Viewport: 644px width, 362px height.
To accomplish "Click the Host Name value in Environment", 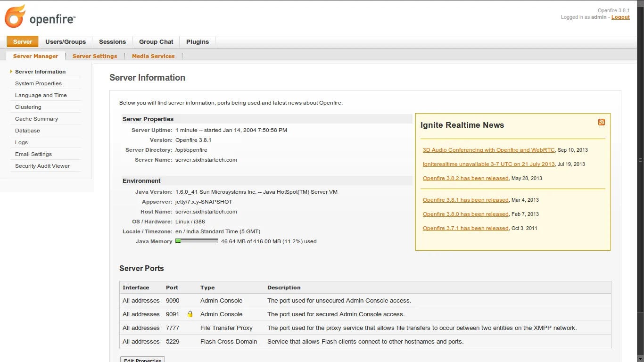I will (x=206, y=212).
